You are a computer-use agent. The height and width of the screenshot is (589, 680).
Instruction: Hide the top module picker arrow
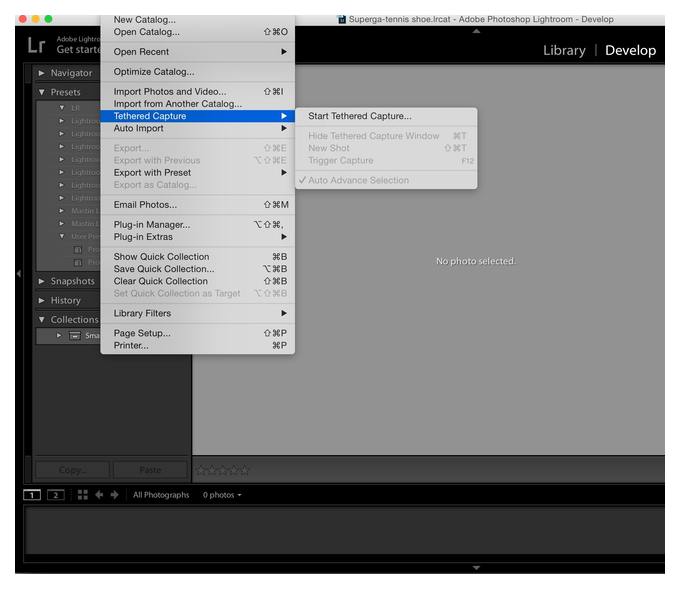[x=476, y=31]
